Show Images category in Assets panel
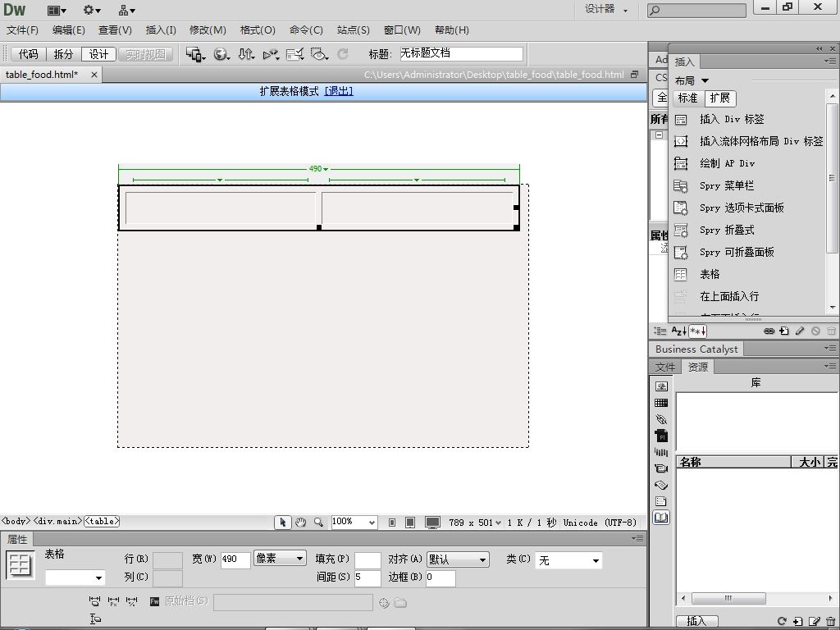The height and width of the screenshot is (630, 840). [662, 386]
